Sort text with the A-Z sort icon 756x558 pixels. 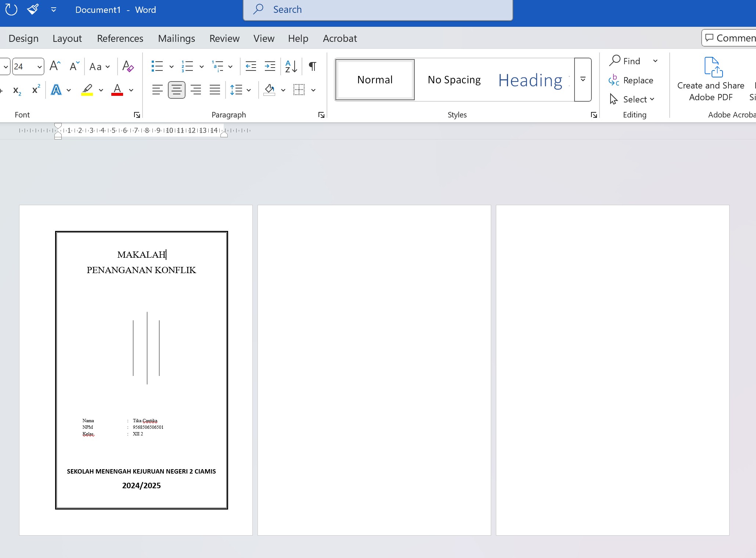[x=291, y=66]
